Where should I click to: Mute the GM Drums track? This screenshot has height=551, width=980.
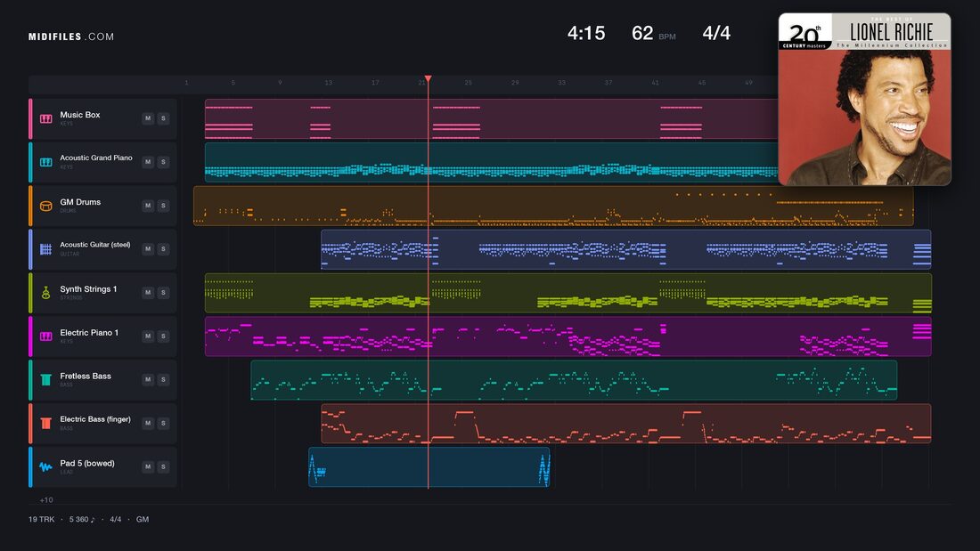coord(148,206)
